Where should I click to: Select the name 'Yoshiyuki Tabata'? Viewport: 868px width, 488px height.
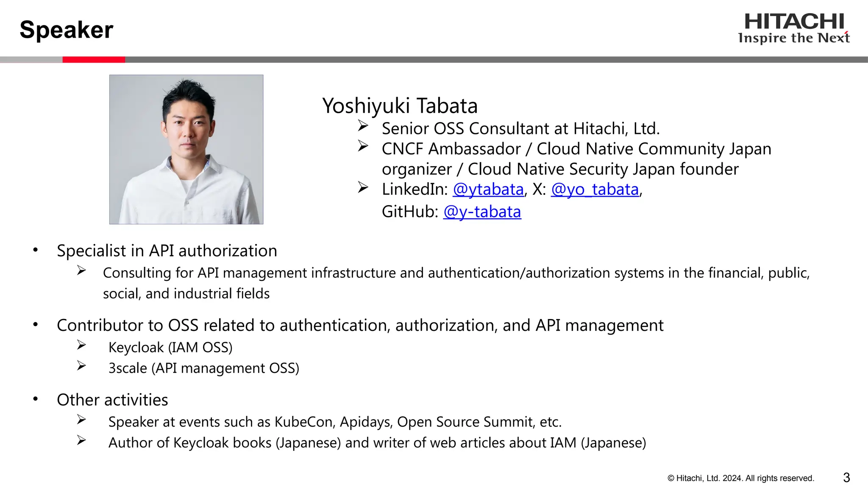[400, 106]
